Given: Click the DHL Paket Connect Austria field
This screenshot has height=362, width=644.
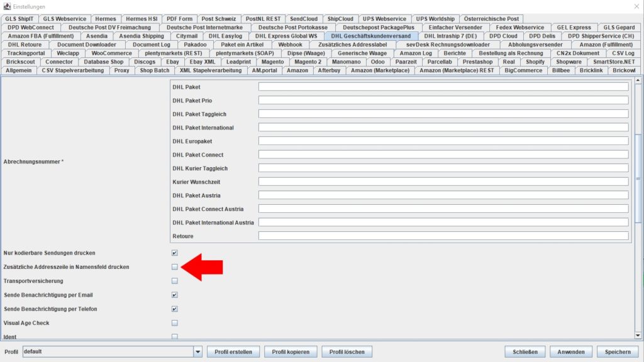Looking at the screenshot, I should tap(443, 209).
